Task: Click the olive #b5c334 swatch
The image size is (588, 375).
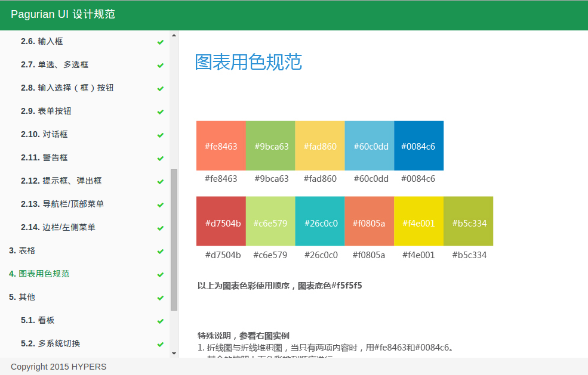Action: [x=469, y=221]
